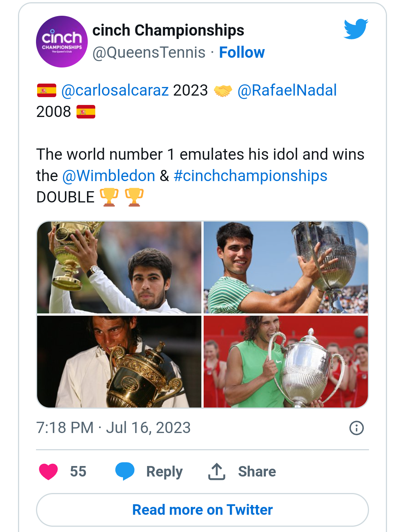Open the 7:18 PM Jul 16 timestamp

[114, 428]
